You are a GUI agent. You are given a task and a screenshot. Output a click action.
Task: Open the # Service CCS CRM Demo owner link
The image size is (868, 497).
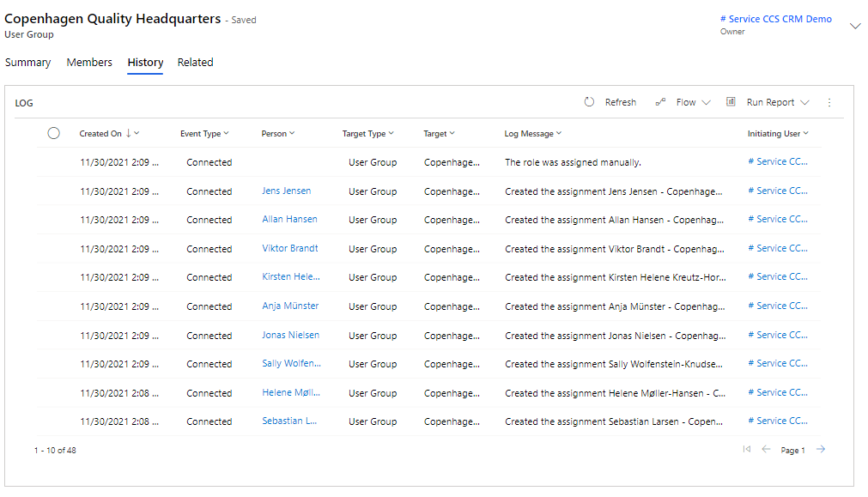point(775,19)
